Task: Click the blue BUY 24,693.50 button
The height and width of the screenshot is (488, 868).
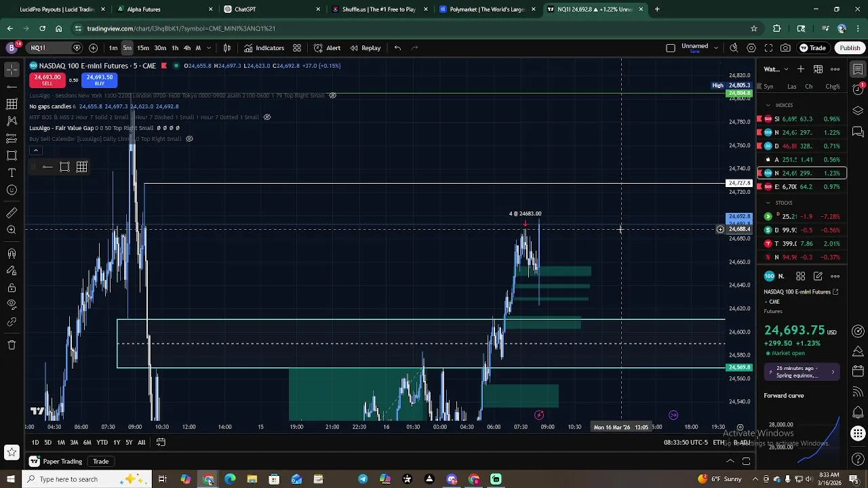Action: 100,80
